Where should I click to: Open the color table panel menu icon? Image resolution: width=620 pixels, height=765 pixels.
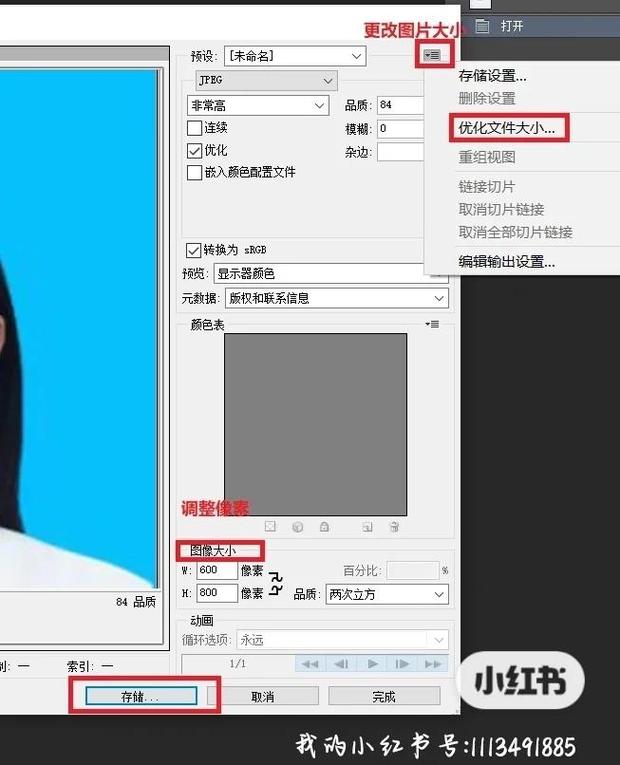[x=432, y=324]
